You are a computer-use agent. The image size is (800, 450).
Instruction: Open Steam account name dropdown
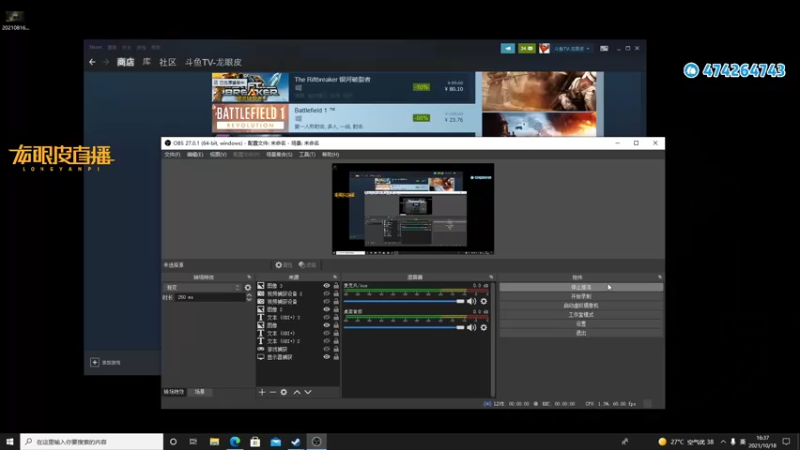[572, 48]
